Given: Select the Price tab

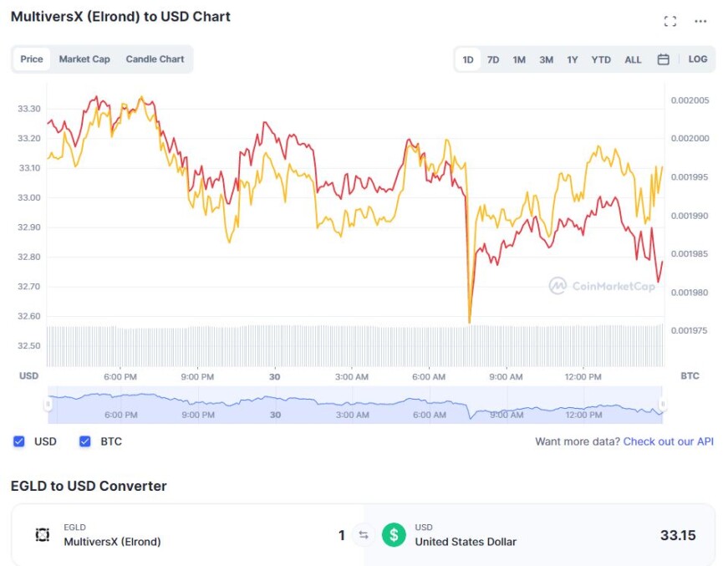Looking at the screenshot, I should click(x=32, y=59).
